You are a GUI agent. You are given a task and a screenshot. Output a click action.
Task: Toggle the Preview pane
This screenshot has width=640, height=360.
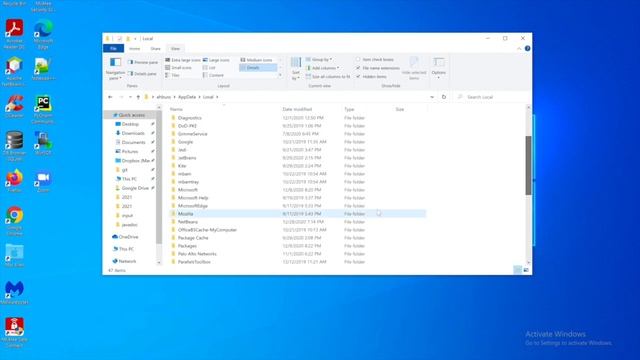pos(142,62)
